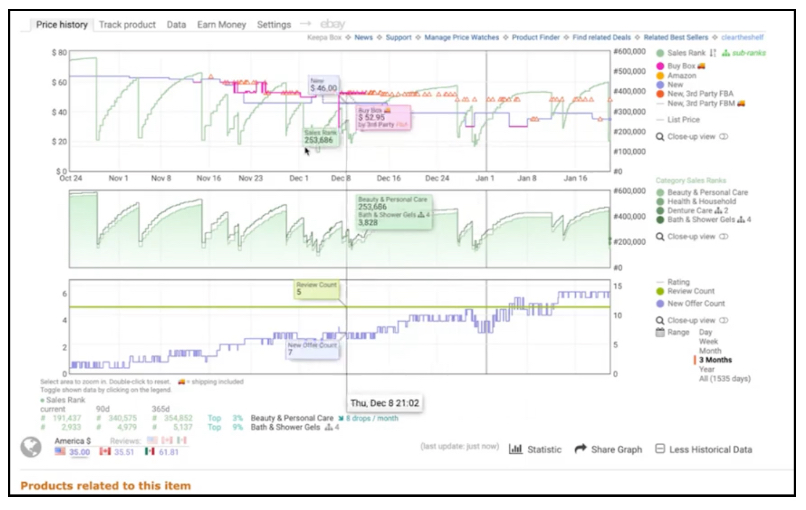Screen dimensions: 806x510
Task: Click the Denture Care sub-rank tree icon
Action: (718, 211)
